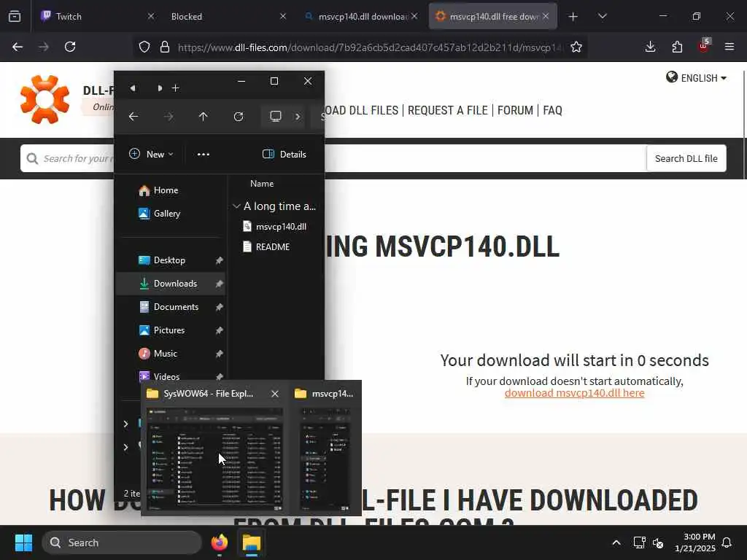747x560 pixels.
Task: Toggle the Details pane
Action: (285, 155)
